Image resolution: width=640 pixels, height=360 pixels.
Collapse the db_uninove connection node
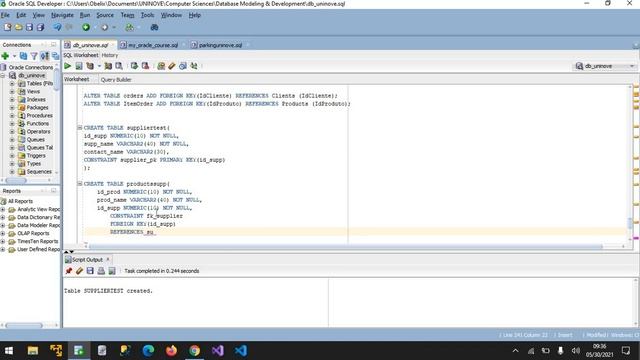[x=3, y=76]
